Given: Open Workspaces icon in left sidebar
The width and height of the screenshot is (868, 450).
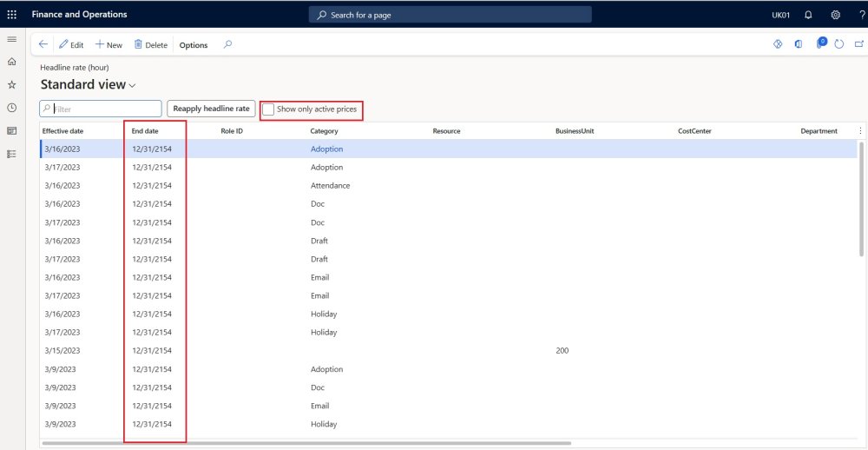Looking at the screenshot, I should click(x=11, y=131).
